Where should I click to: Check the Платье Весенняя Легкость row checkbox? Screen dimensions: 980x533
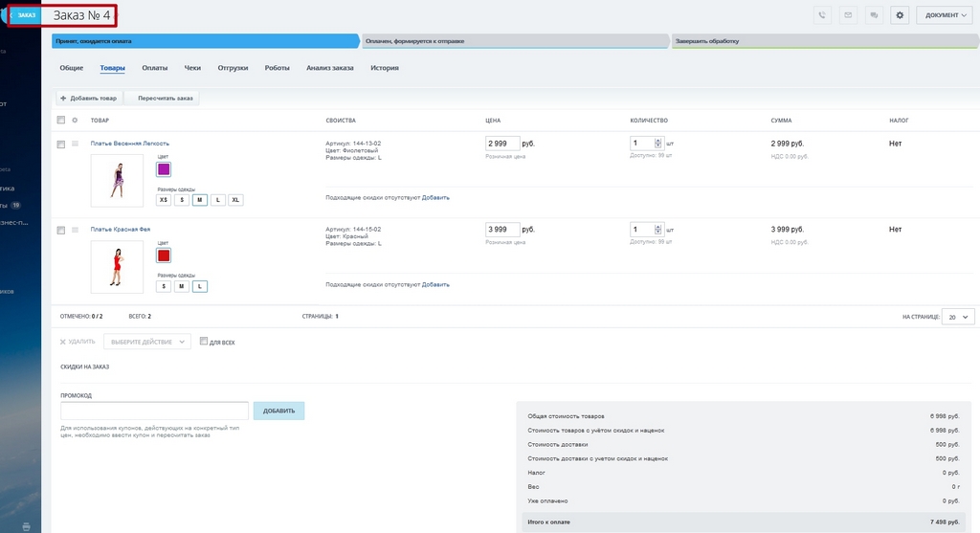click(60, 144)
